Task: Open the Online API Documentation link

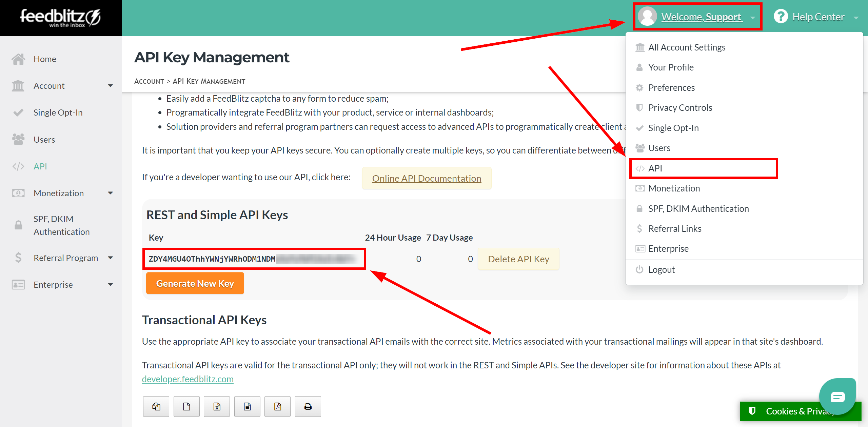Action: [x=427, y=178]
